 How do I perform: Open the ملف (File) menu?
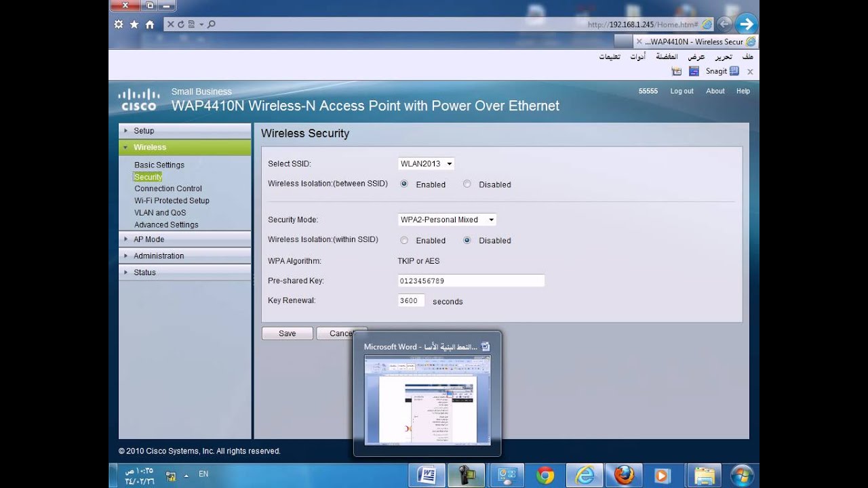tap(748, 57)
